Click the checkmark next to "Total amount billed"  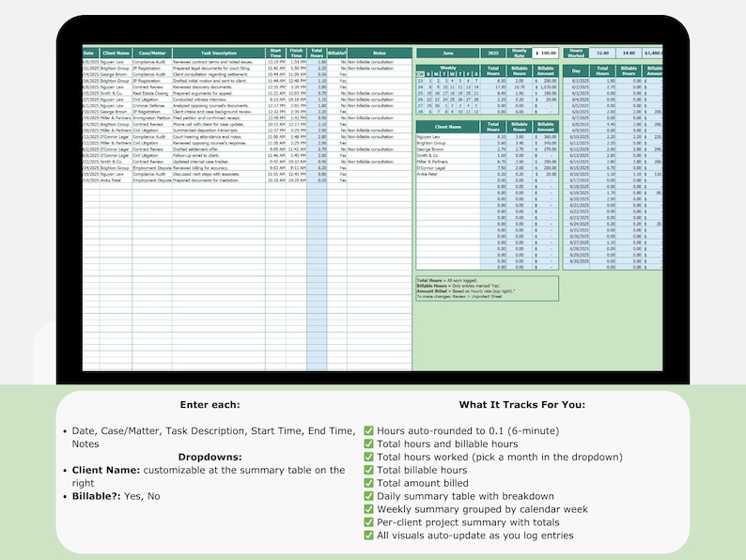(368, 483)
